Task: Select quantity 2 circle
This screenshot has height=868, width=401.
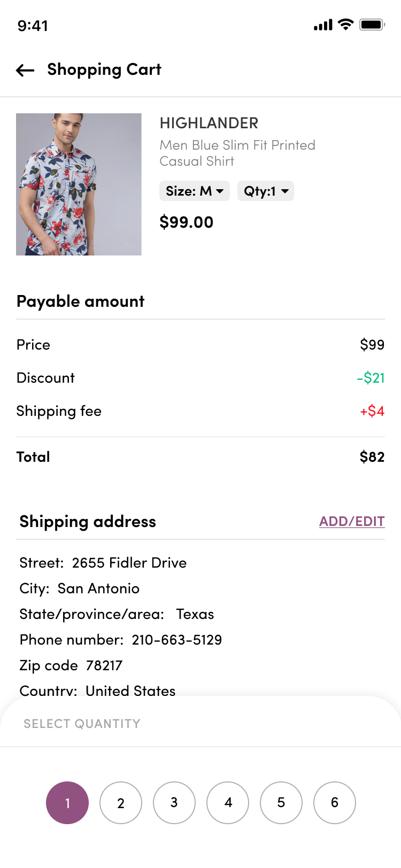Action: pyautogui.click(x=121, y=803)
